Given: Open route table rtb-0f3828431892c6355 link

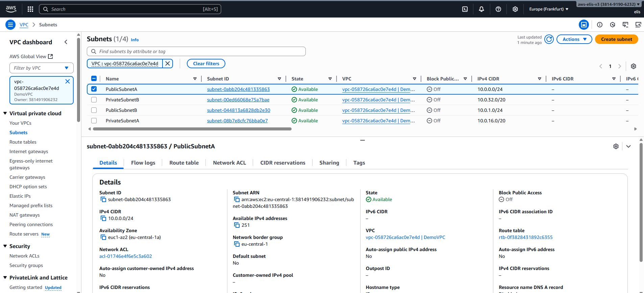Looking at the screenshot, I should click(x=525, y=237).
